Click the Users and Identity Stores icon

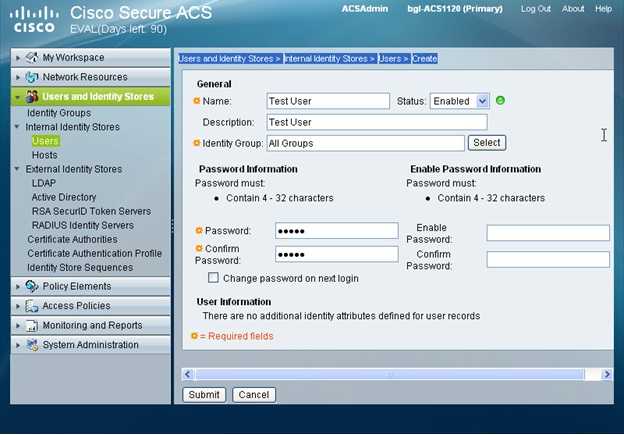31,96
